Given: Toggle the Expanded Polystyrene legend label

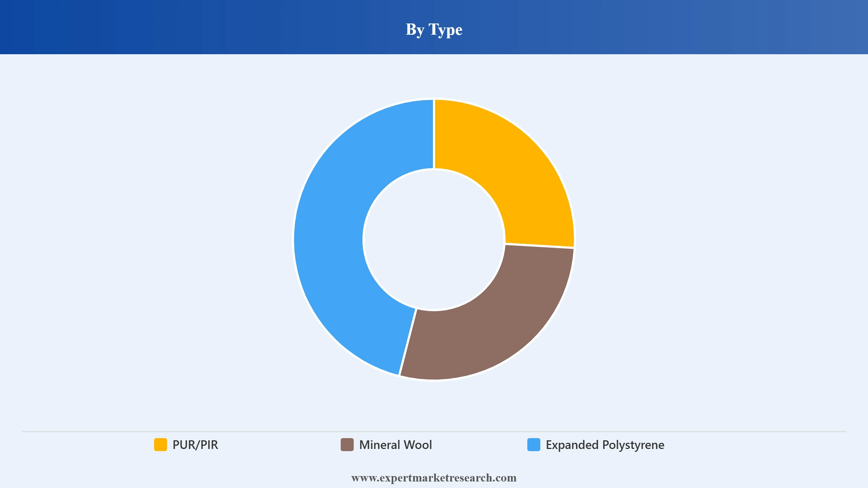Looking at the screenshot, I should coord(605,445).
